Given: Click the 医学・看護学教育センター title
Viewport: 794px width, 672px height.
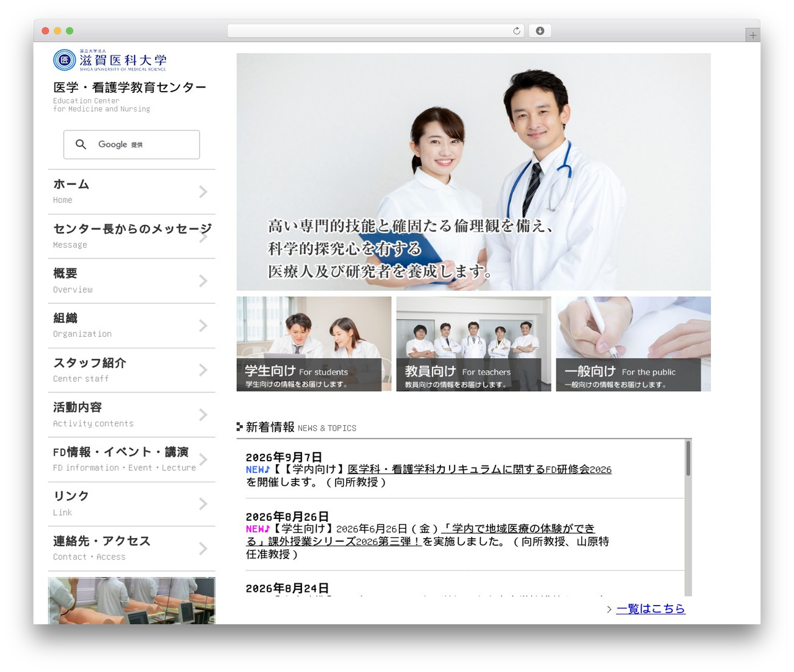Looking at the screenshot, I should pos(130,87).
